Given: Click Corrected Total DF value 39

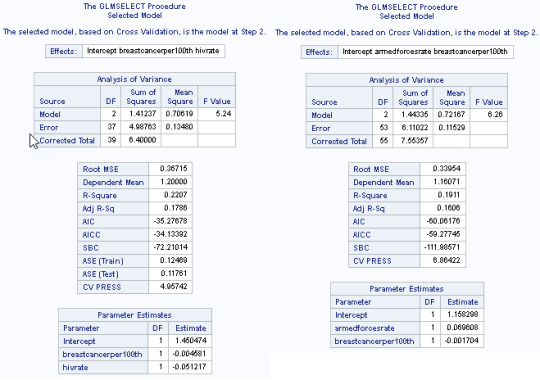Looking at the screenshot, I should coord(111,140).
